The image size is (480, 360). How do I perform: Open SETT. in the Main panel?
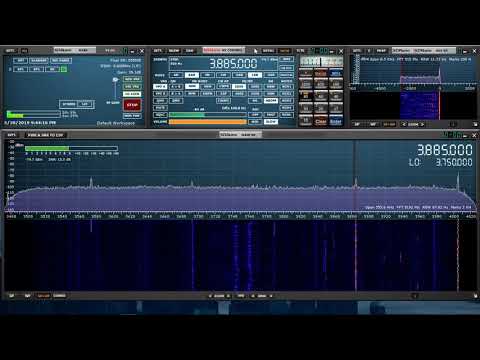(11, 51)
